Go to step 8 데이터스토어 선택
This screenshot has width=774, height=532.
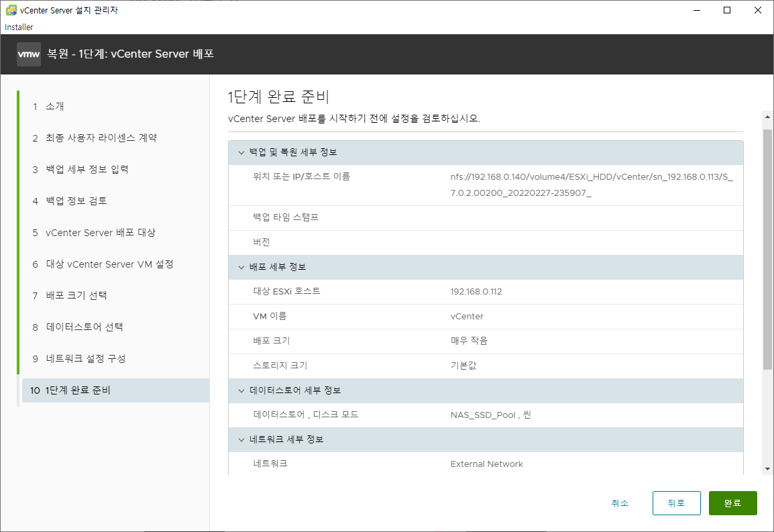pos(78,327)
